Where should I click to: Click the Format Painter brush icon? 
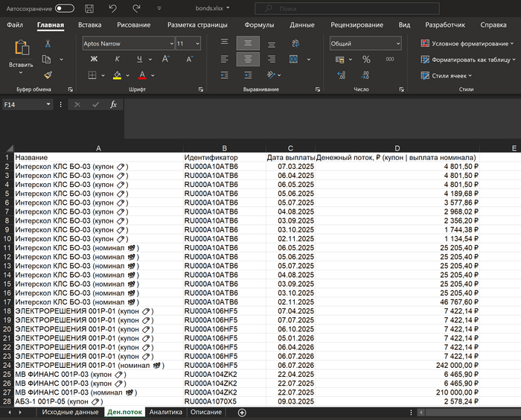(48, 74)
